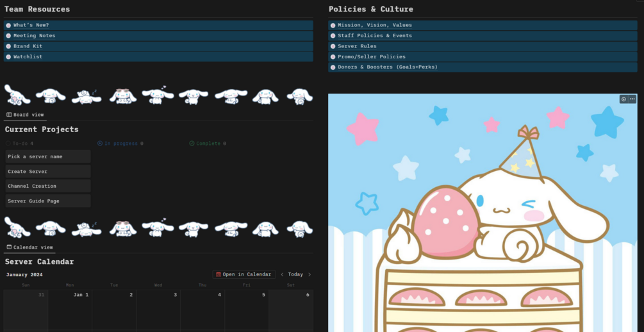Click Open in Calendar button
The image size is (644, 332).
[x=244, y=274]
